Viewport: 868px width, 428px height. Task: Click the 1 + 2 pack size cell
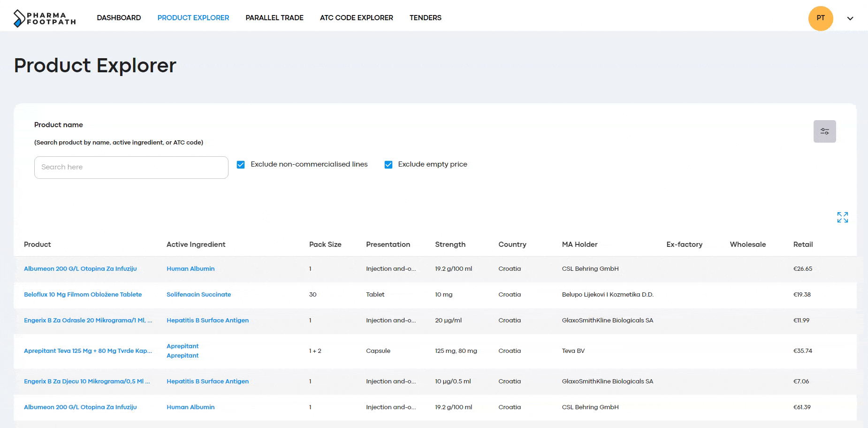315,351
